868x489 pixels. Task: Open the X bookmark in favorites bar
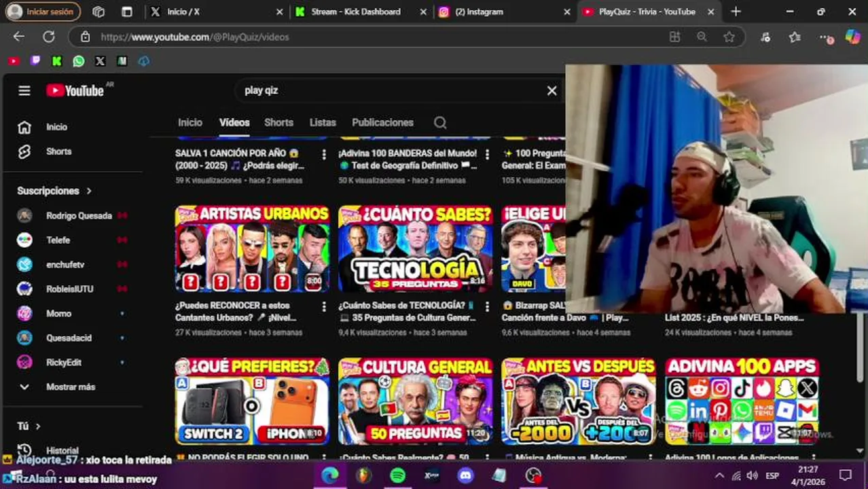click(101, 61)
